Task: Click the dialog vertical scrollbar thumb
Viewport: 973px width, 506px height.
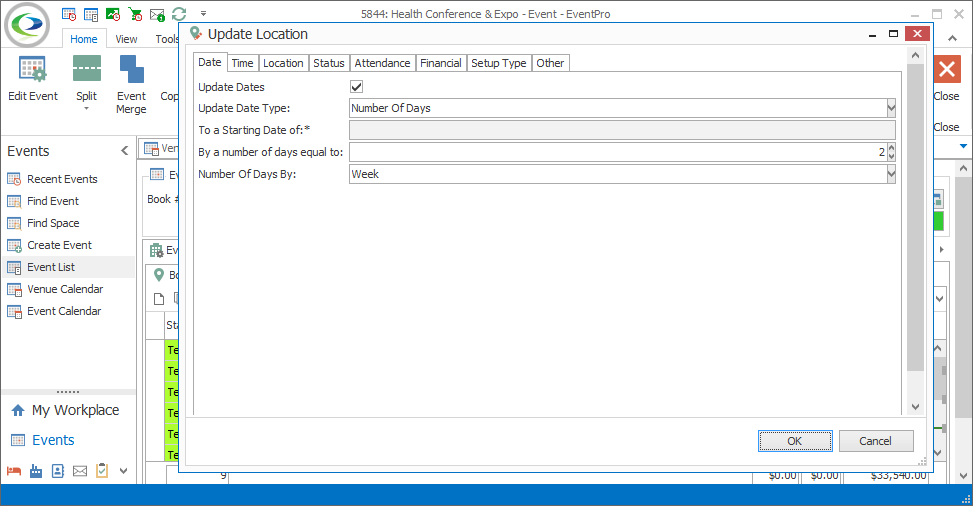Action: [915, 217]
